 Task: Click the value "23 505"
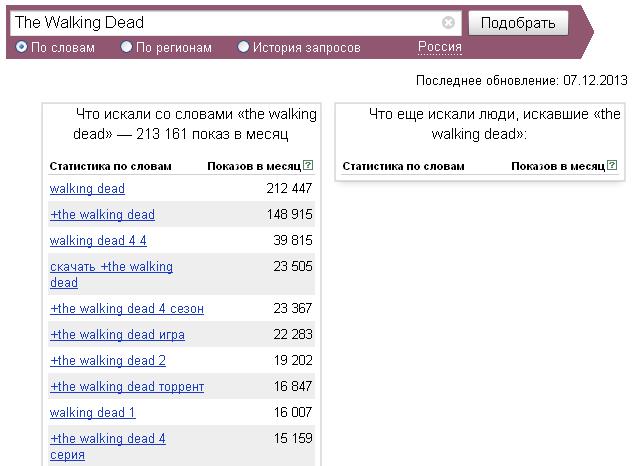[293, 266]
